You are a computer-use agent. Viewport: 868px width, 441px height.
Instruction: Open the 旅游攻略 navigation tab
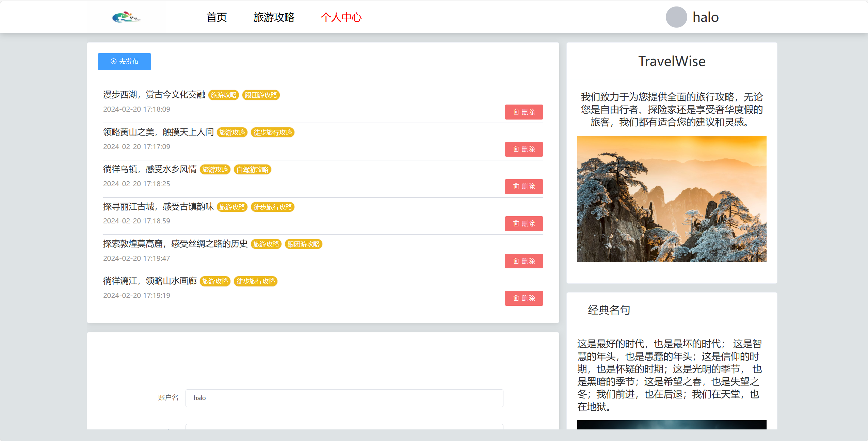click(274, 17)
